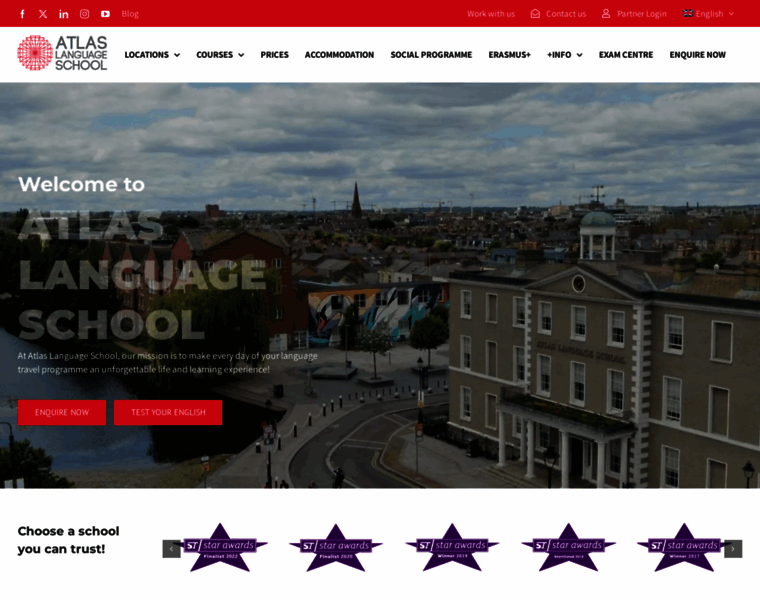Open the Blog link
This screenshot has height=600, width=760.
pyautogui.click(x=130, y=14)
